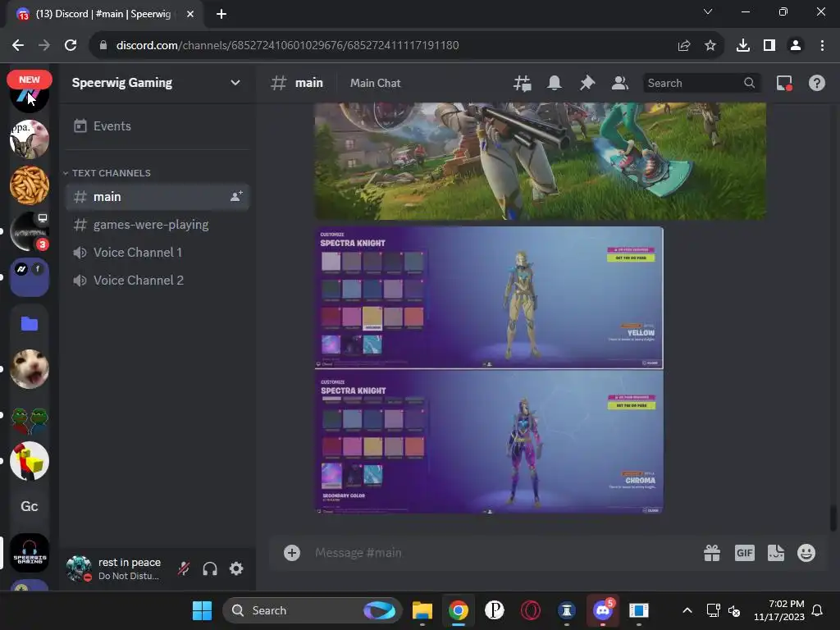The width and height of the screenshot is (840, 630).
Task: Select the screaming cat server icon
Action: pos(30,369)
